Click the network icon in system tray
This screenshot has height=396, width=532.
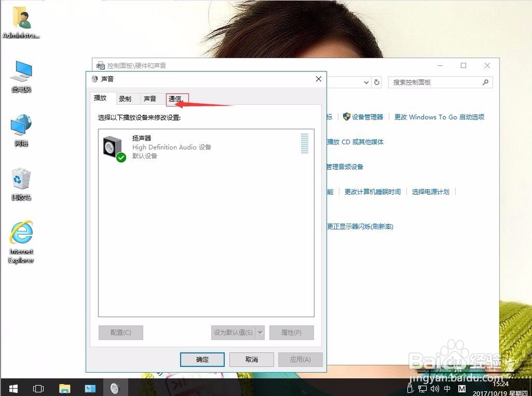click(x=422, y=389)
